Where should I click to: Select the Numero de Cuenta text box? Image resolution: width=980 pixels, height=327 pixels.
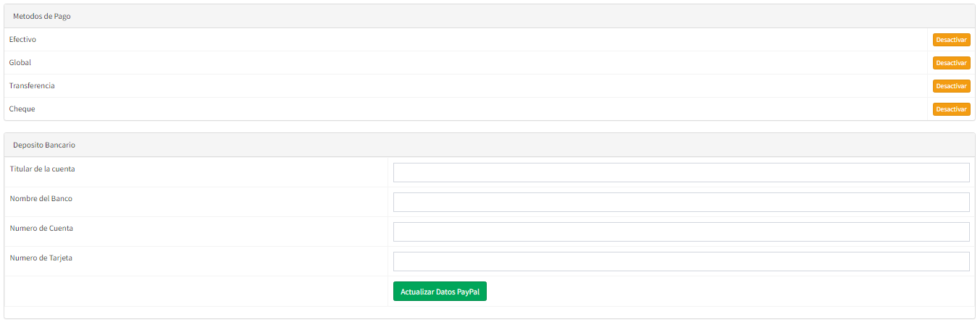click(x=681, y=232)
